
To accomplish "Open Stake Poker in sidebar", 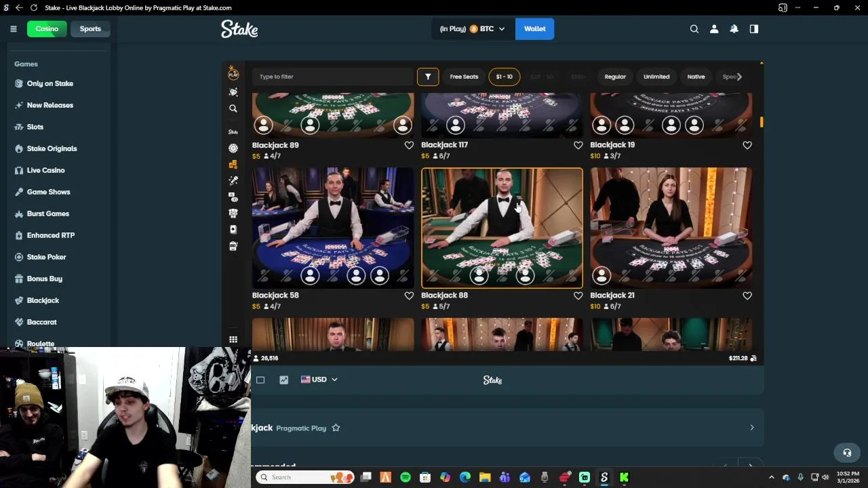I will [x=46, y=257].
